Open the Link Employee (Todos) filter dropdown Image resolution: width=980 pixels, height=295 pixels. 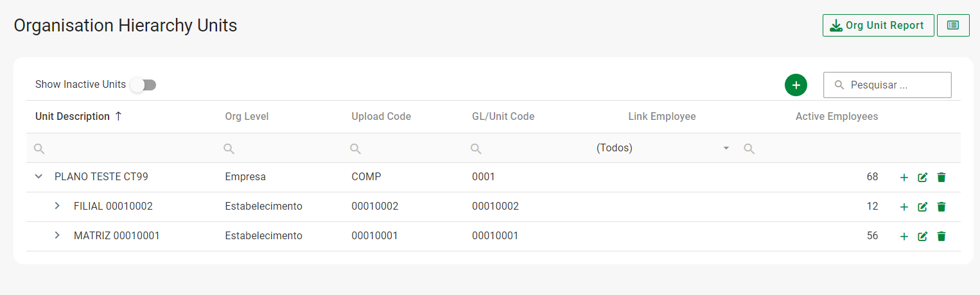point(726,148)
